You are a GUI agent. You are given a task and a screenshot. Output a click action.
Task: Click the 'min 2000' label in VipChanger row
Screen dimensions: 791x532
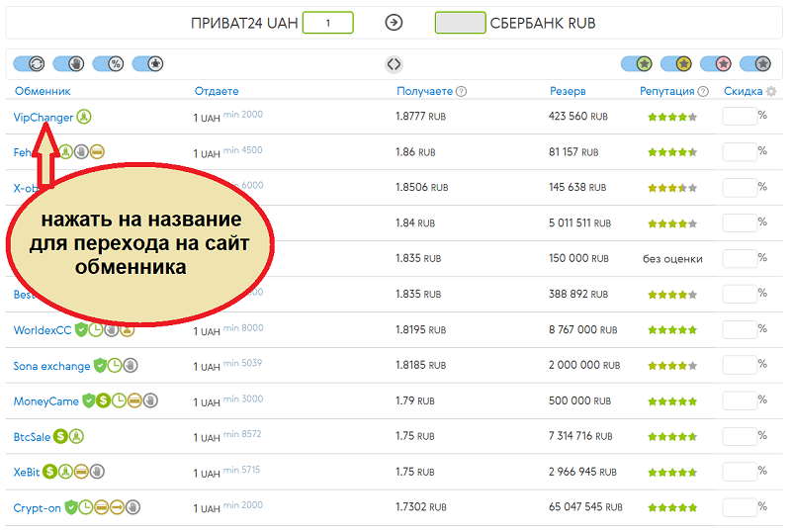point(243,115)
